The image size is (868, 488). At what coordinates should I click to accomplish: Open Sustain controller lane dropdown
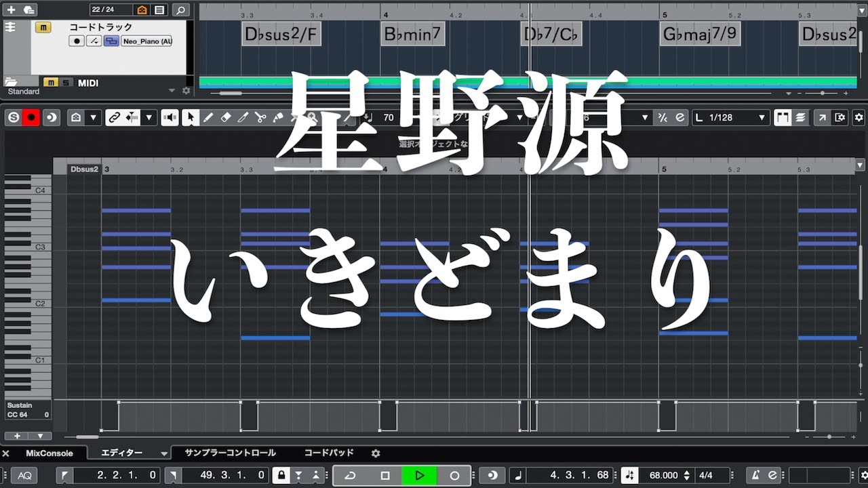[x=28, y=409]
